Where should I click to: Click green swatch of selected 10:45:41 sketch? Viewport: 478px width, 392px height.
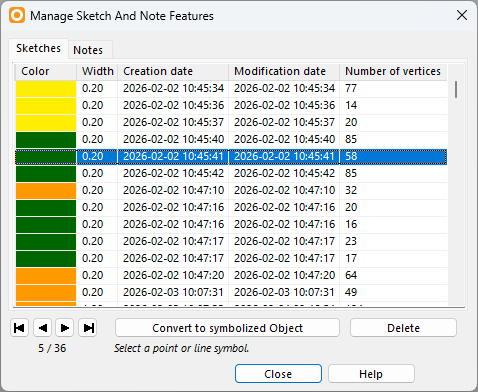pyautogui.click(x=46, y=157)
